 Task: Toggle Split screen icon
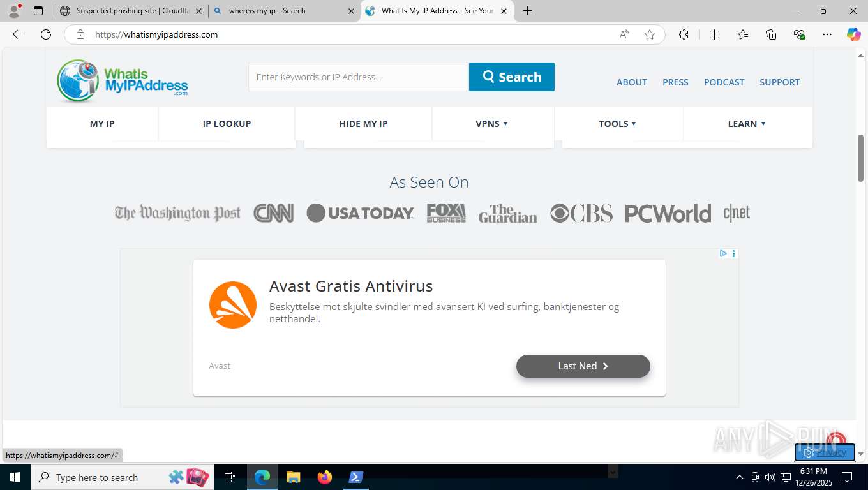click(714, 34)
